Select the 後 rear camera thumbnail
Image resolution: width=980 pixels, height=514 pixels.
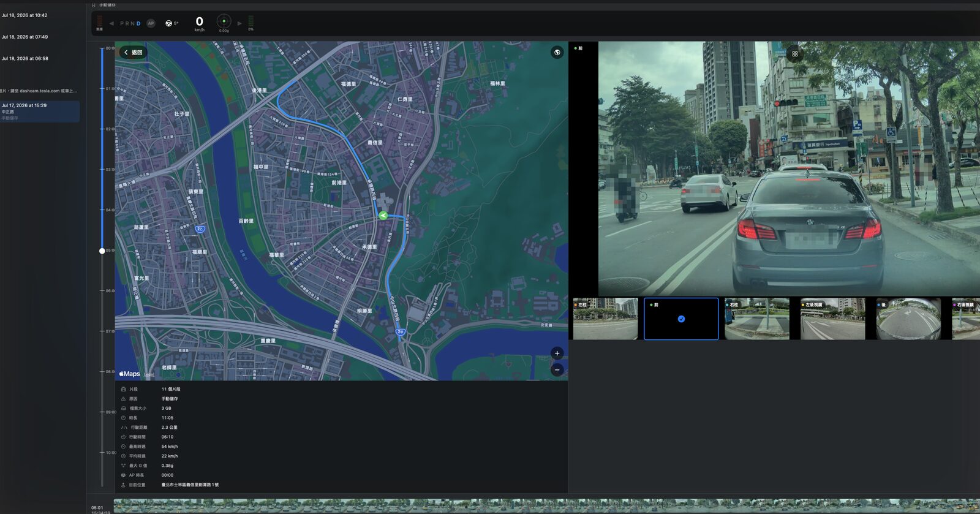point(908,319)
